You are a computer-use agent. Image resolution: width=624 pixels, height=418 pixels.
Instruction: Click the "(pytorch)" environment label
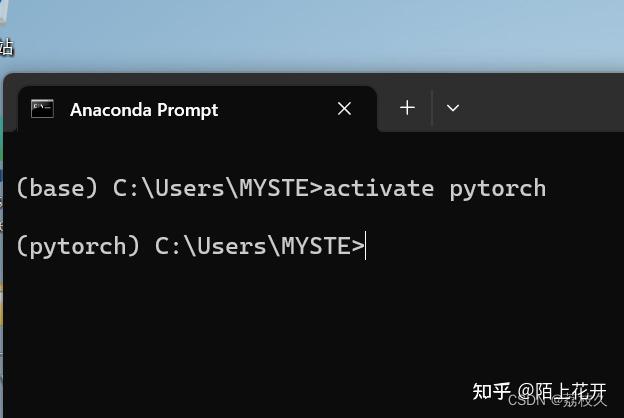(x=78, y=246)
